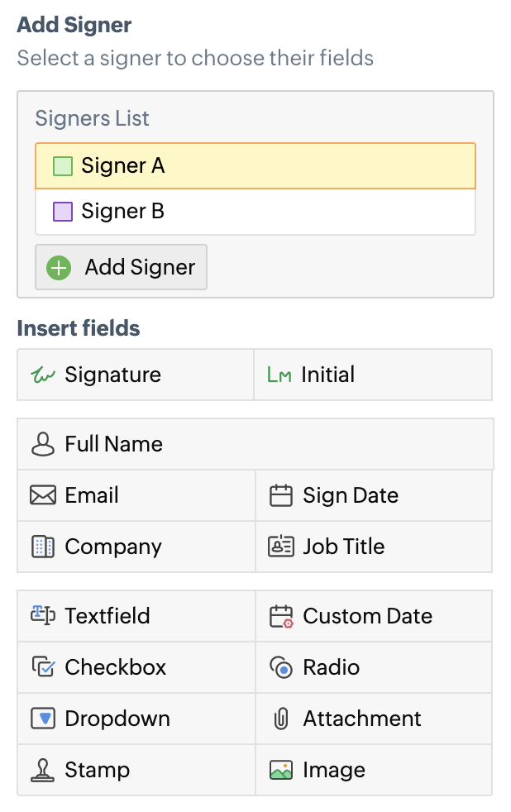This screenshot has width=511, height=812.
Task: Click the Job Title badge icon
Action: click(281, 547)
